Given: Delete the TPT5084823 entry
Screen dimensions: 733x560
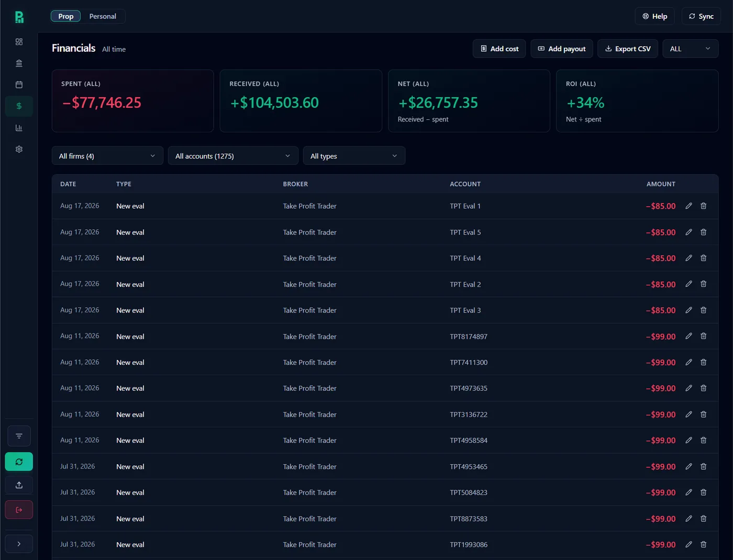Looking at the screenshot, I should coord(704,492).
